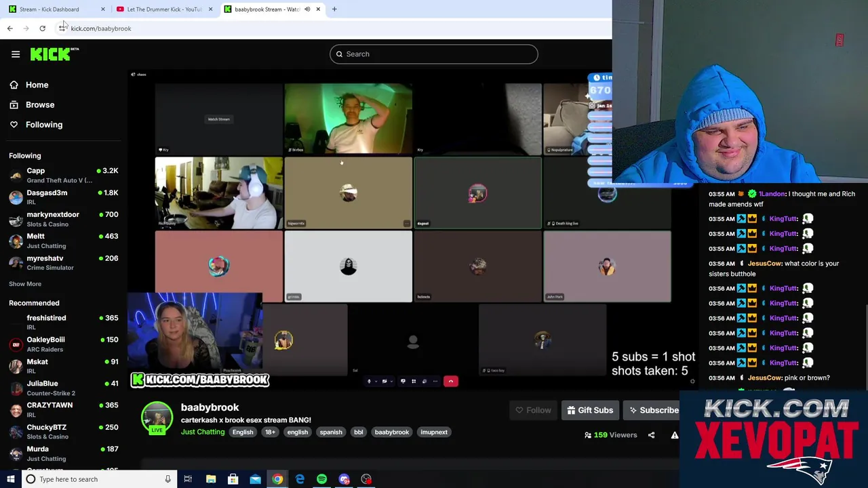
Task: Open Discord from taskbar
Action: click(344, 479)
